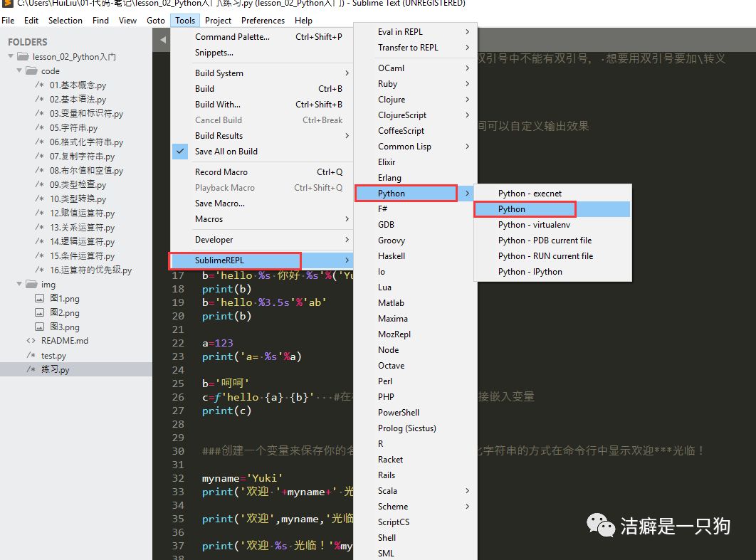Viewport: 756px width, 560px height.
Task: Open the Preferences menu
Action: tap(263, 20)
